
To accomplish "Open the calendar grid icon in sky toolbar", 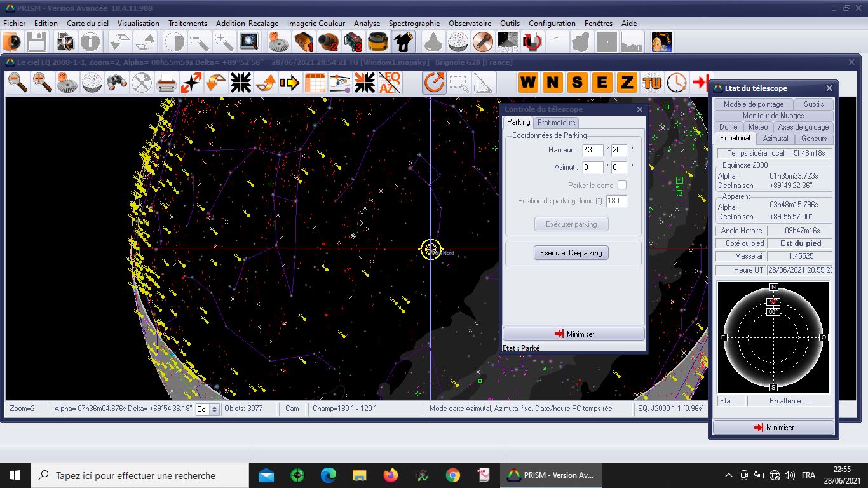I will pos(315,83).
